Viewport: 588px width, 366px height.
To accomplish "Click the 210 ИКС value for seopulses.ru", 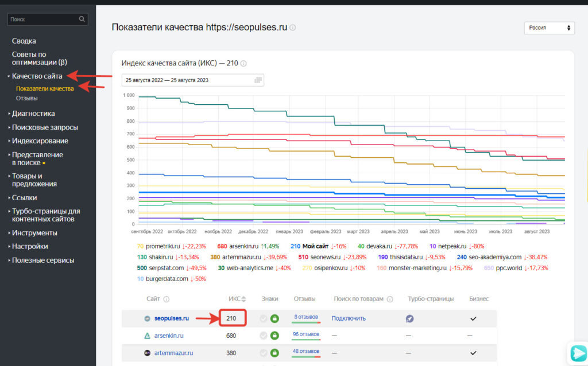I will 231,318.
